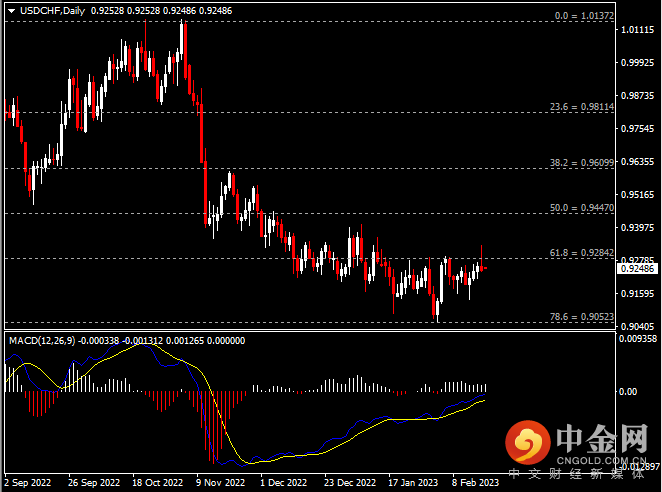Click the 1.01115 price axis label

pyautogui.click(x=637, y=30)
